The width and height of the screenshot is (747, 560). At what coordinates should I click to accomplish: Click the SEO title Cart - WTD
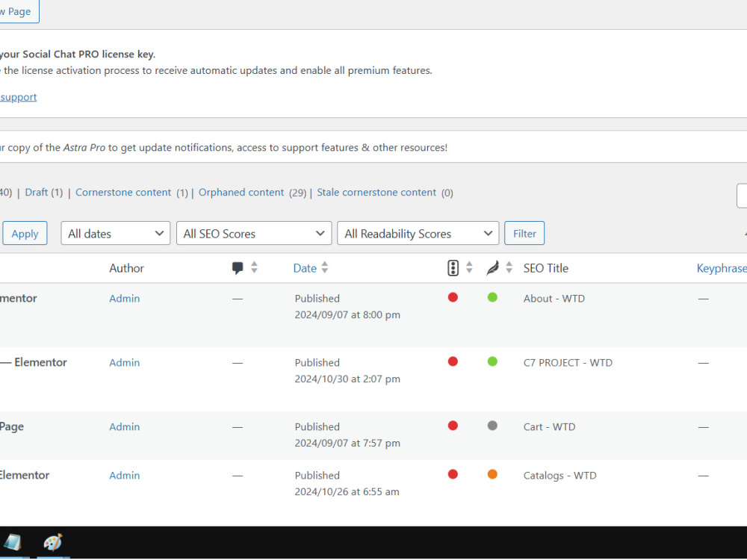click(549, 426)
